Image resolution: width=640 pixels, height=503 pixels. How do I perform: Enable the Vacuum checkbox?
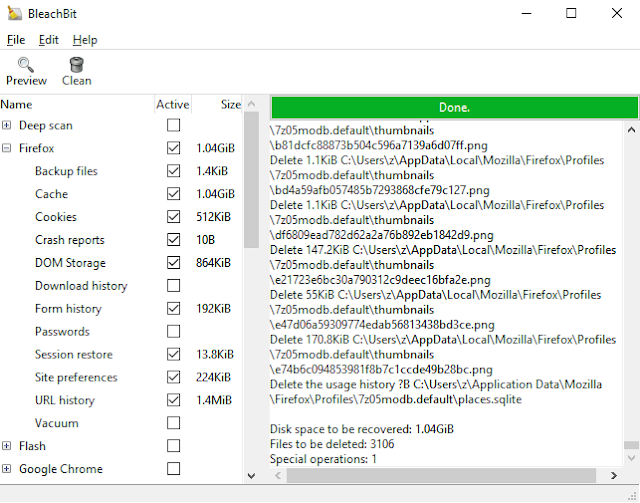point(173,423)
